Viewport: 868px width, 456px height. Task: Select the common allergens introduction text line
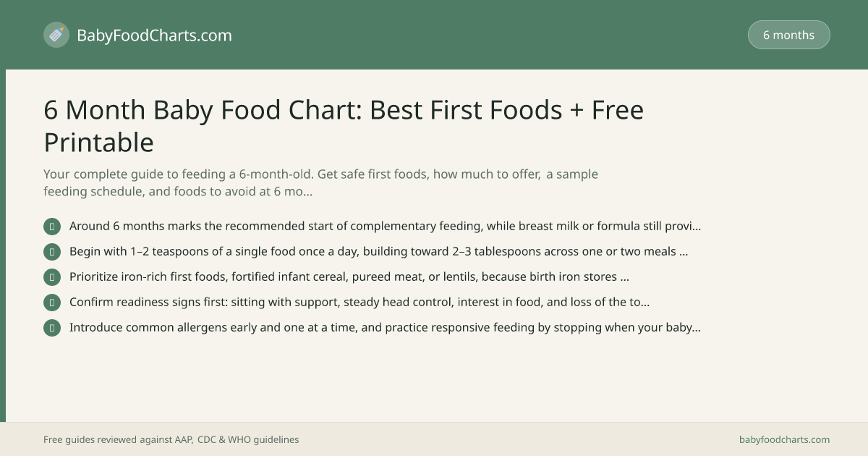[385, 327]
